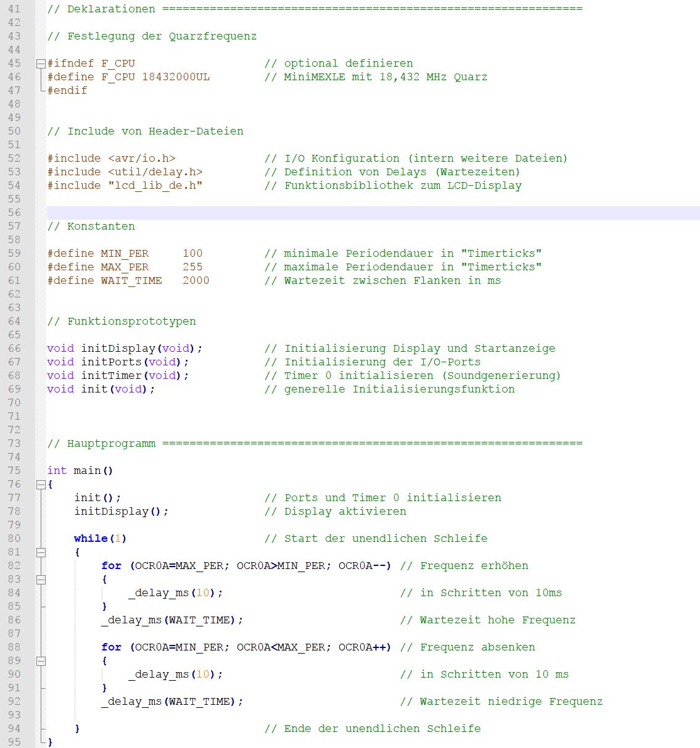Click OCR0A-- in the first for loop
This screenshot has height=748, width=700.
[363, 566]
